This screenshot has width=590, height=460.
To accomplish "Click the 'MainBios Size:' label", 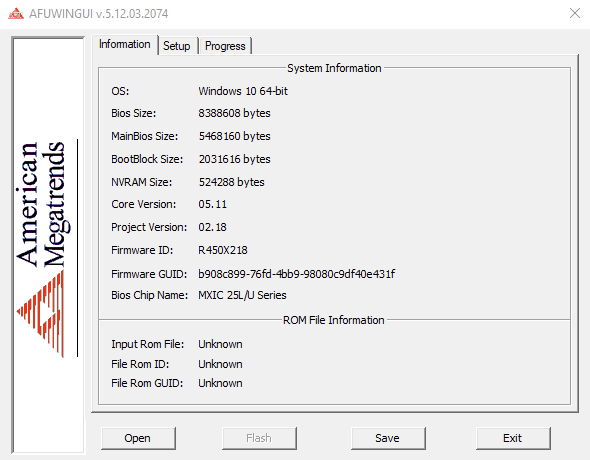I will coord(144,136).
